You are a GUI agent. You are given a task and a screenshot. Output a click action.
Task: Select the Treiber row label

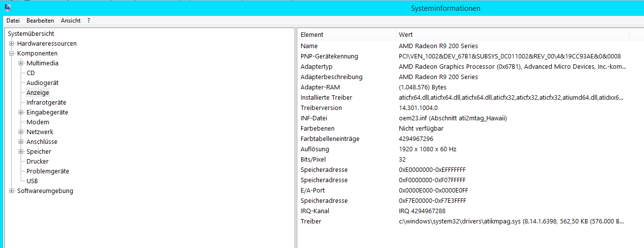311,221
